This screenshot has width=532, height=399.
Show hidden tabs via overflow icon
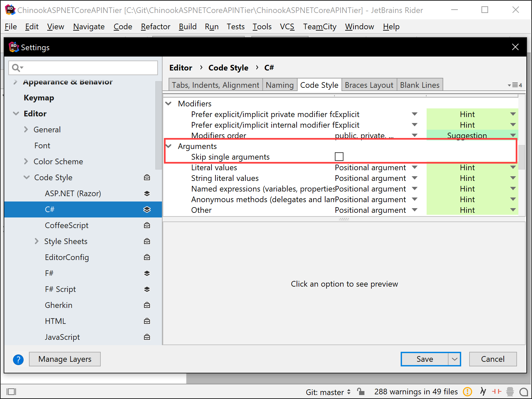[x=515, y=85]
